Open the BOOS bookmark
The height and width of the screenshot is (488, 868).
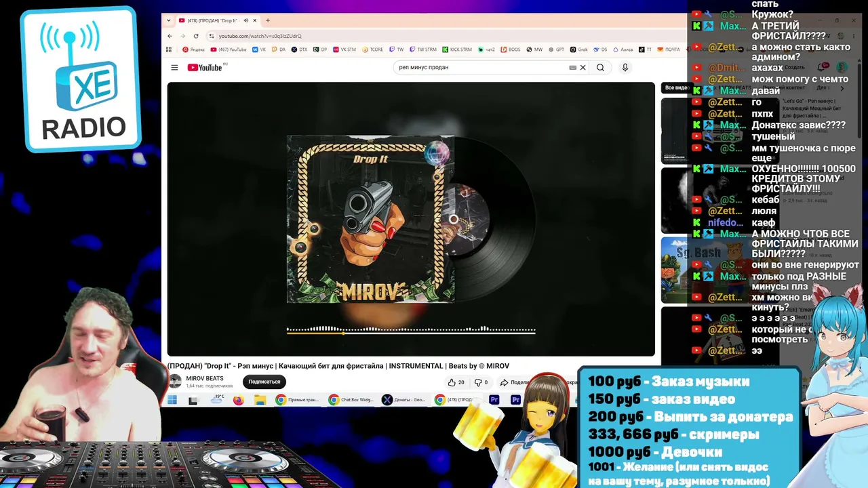point(511,49)
